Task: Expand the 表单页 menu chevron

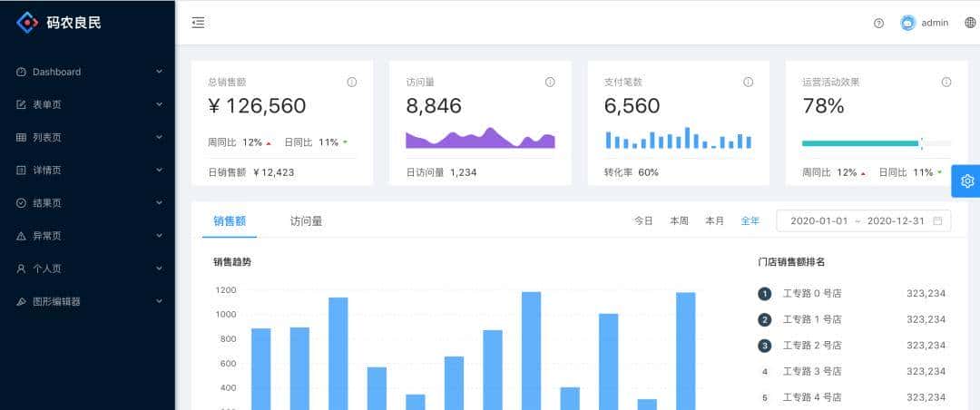Action: (x=160, y=104)
